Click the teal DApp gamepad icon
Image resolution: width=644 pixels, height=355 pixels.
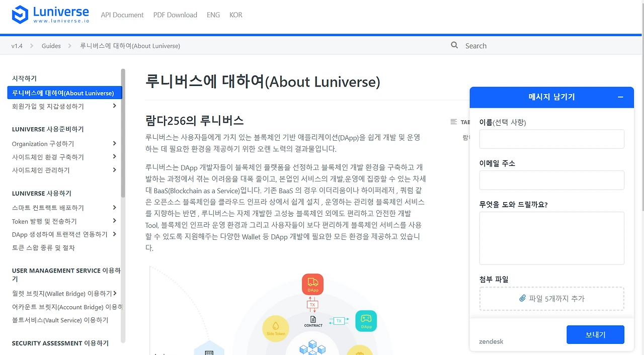click(366, 321)
